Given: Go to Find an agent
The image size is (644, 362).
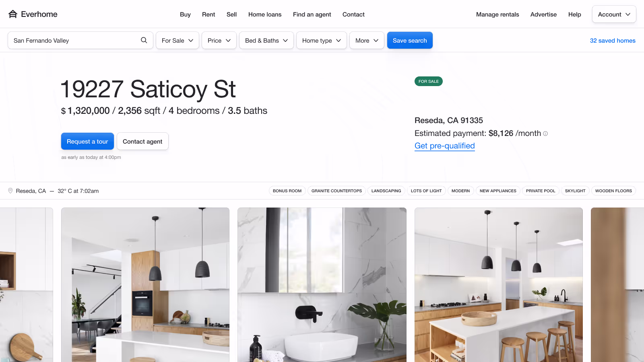Looking at the screenshot, I should tap(312, 14).
